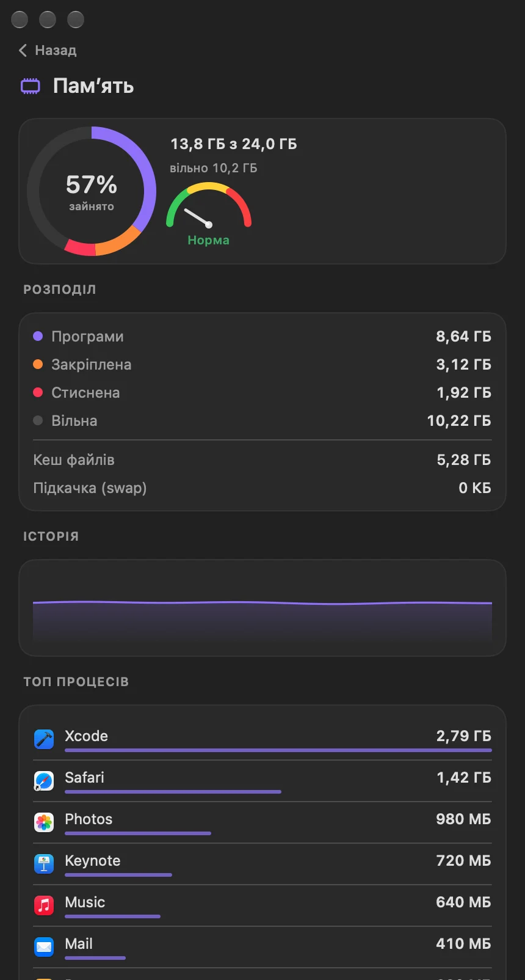Click the Safari compass icon
The height and width of the screenshot is (980, 525).
point(44,781)
